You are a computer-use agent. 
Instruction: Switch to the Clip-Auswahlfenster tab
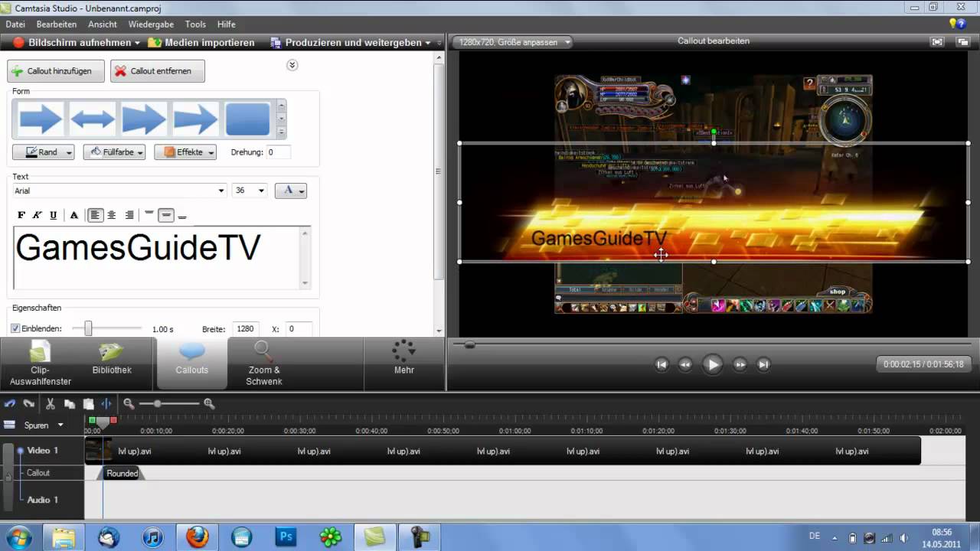point(40,364)
